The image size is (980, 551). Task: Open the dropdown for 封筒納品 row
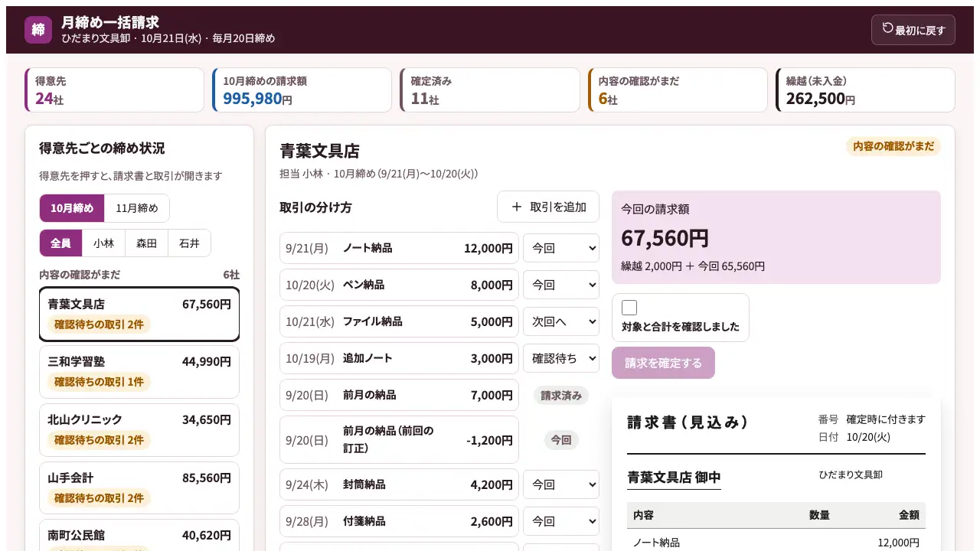point(561,484)
